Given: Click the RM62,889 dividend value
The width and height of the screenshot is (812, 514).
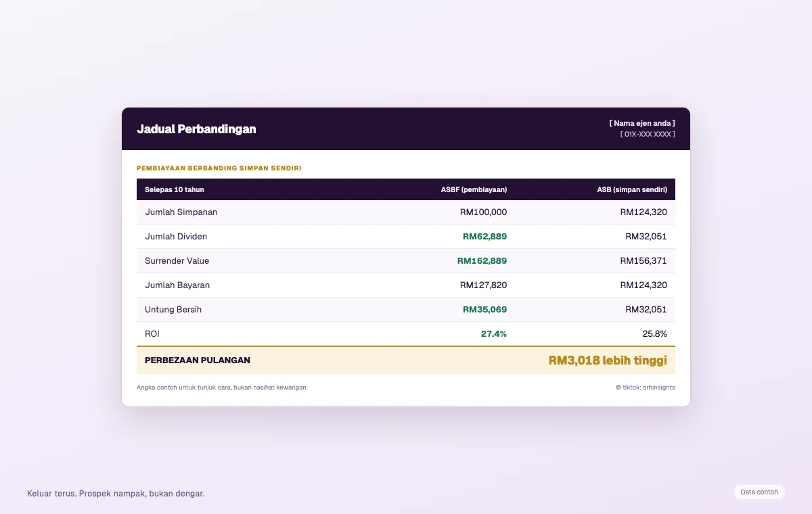Looking at the screenshot, I should [484, 236].
